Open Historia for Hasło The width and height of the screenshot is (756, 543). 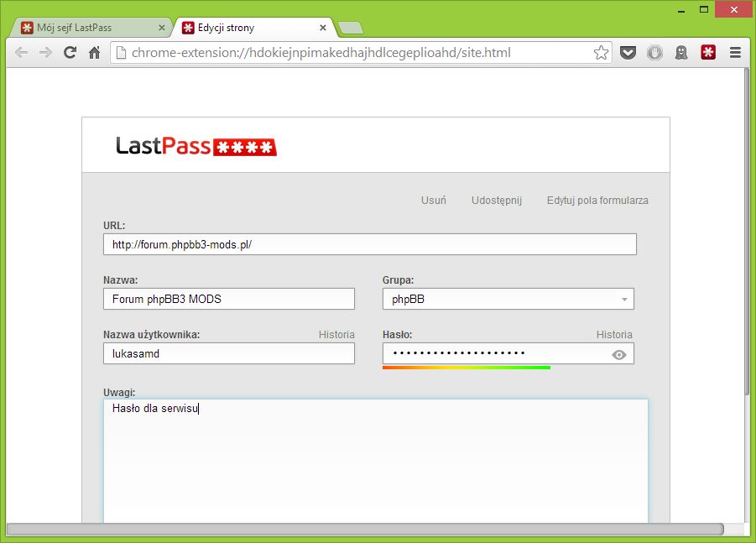pos(614,335)
